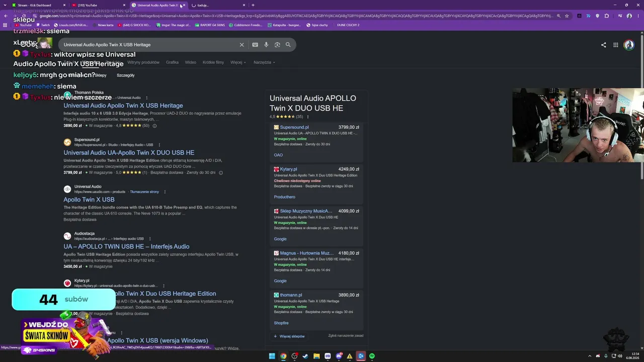Screen dimensions: 644x362
Task: Open volume control in the system tray
Action: pyautogui.click(x=619, y=356)
